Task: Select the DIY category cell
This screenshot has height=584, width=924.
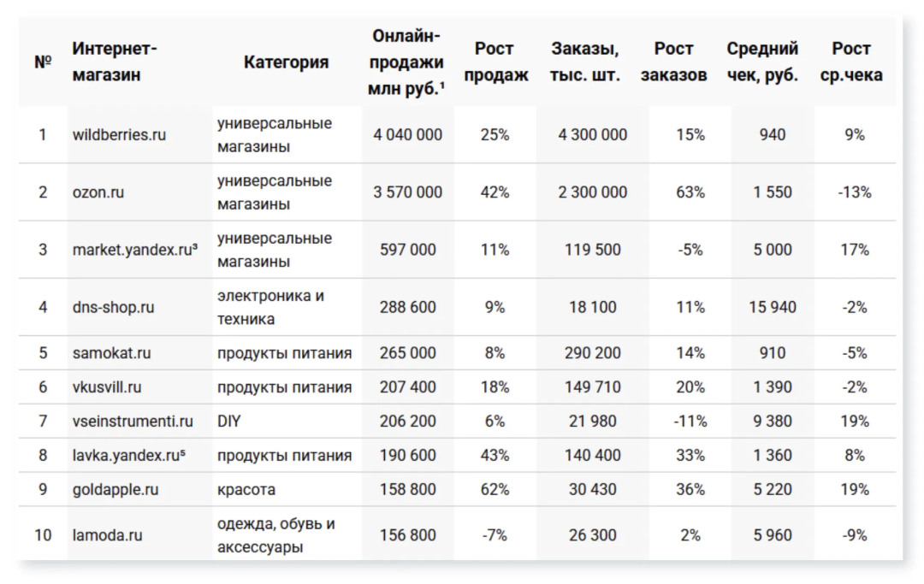Action: tap(228, 422)
